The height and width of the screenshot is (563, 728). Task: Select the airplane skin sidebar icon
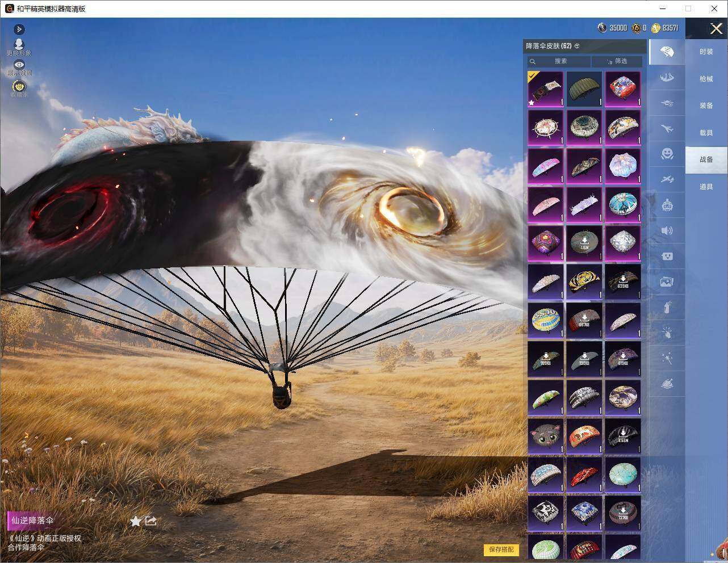[x=667, y=129]
